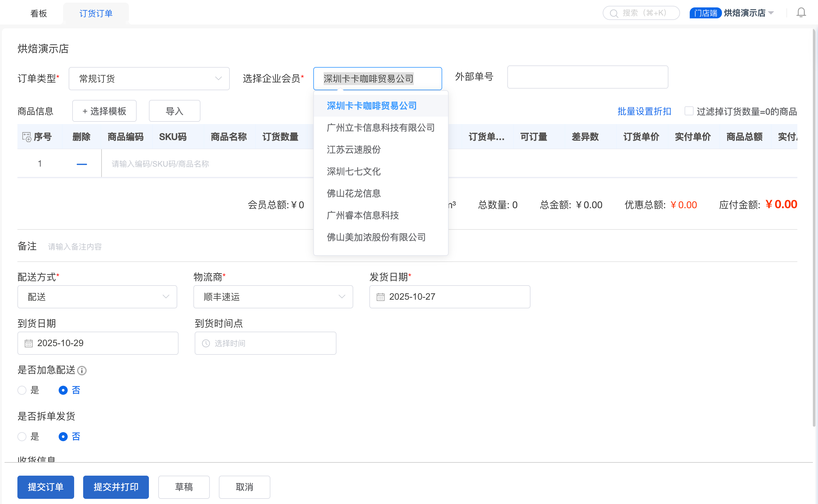Click the 外部单号 input field
Screen dimensions: 818x504
[587, 77]
